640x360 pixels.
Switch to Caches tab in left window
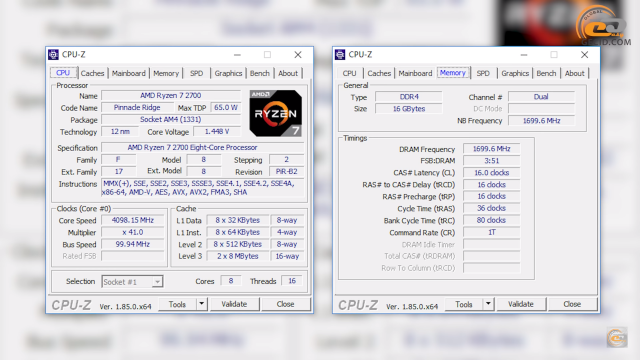(x=92, y=73)
